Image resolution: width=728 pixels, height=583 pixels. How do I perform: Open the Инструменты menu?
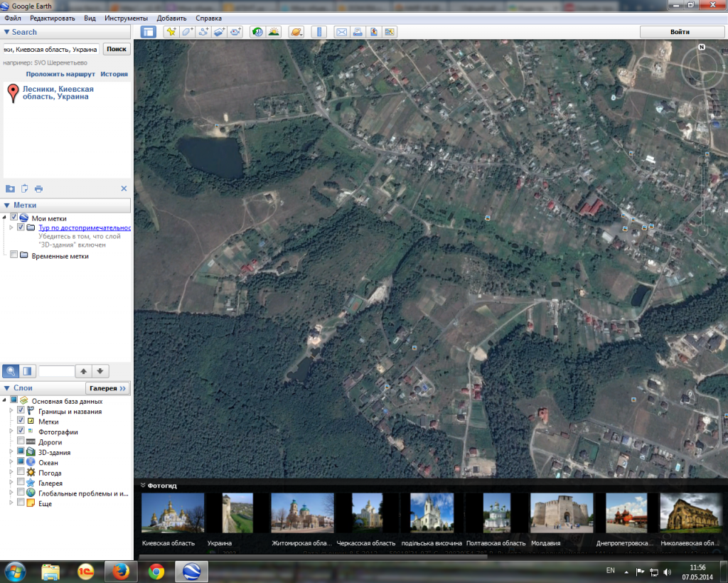pyautogui.click(x=126, y=18)
